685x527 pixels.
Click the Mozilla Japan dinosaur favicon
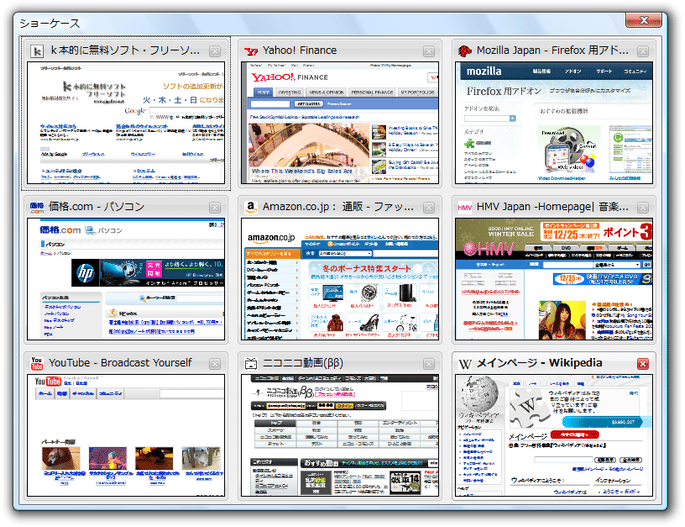point(465,52)
